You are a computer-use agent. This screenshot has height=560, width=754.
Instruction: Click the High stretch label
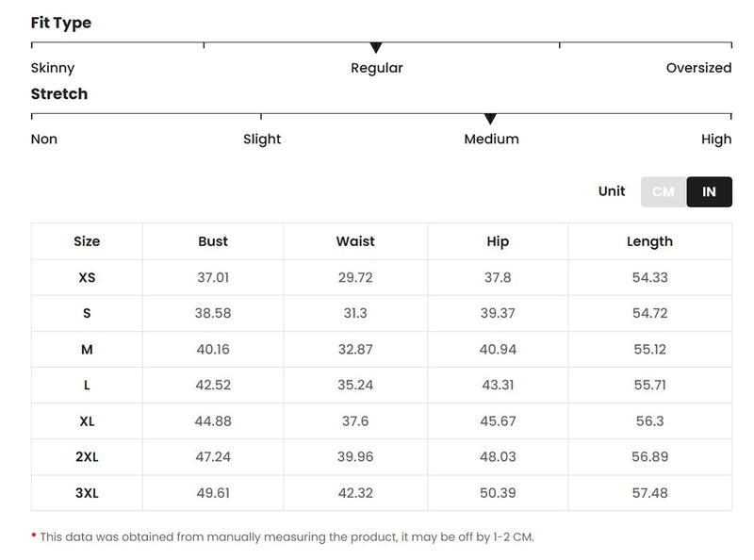[x=716, y=139]
